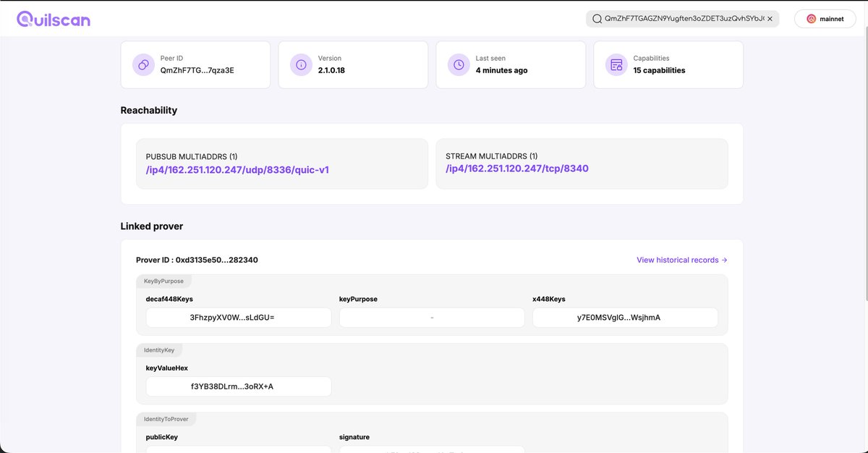The width and height of the screenshot is (868, 453).
Task: Click the mainnet network logo icon
Action: 811,19
